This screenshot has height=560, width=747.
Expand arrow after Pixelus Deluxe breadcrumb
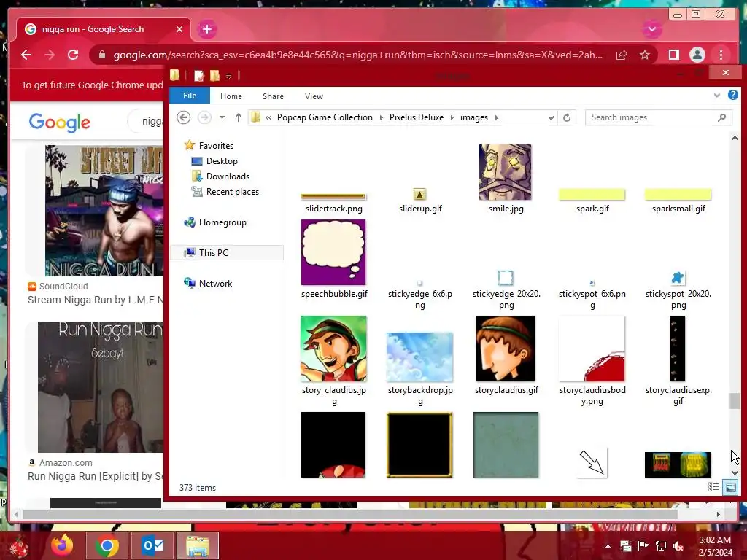click(x=452, y=117)
